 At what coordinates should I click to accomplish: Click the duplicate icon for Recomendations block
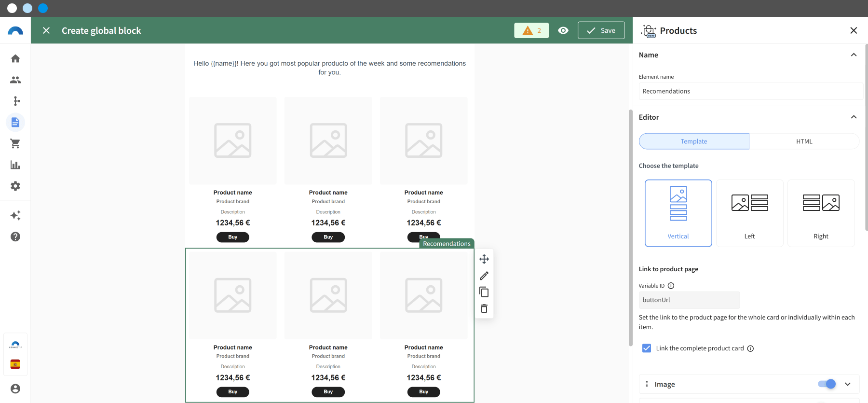click(484, 292)
